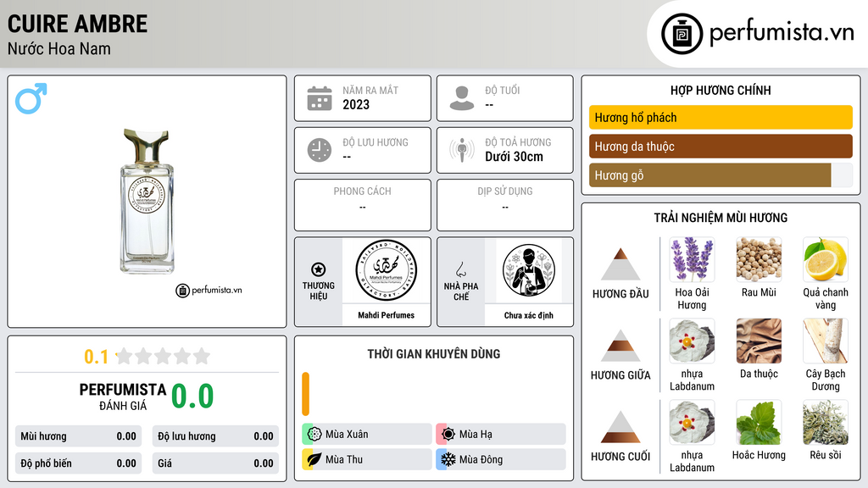
Task: Click the nose icon above Nhà pha chế
Action: click(461, 269)
